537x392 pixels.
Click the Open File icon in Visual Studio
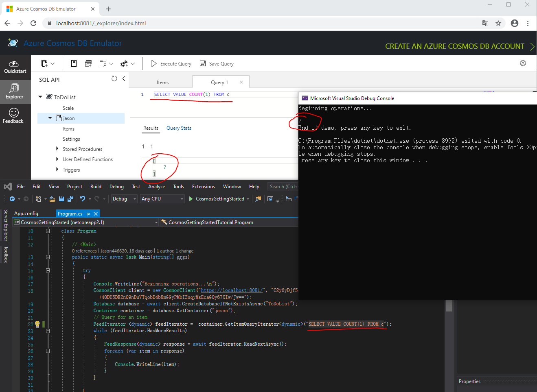coord(52,199)
